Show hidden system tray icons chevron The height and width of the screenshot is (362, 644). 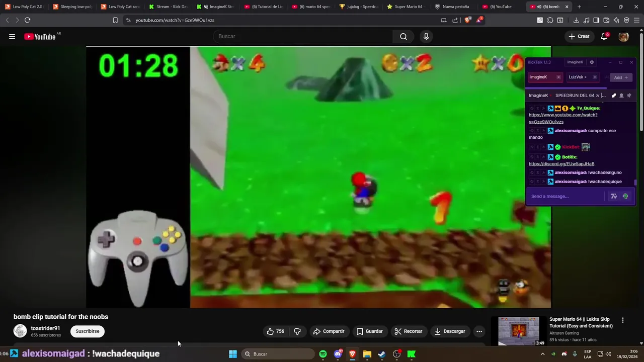[542, 354]
